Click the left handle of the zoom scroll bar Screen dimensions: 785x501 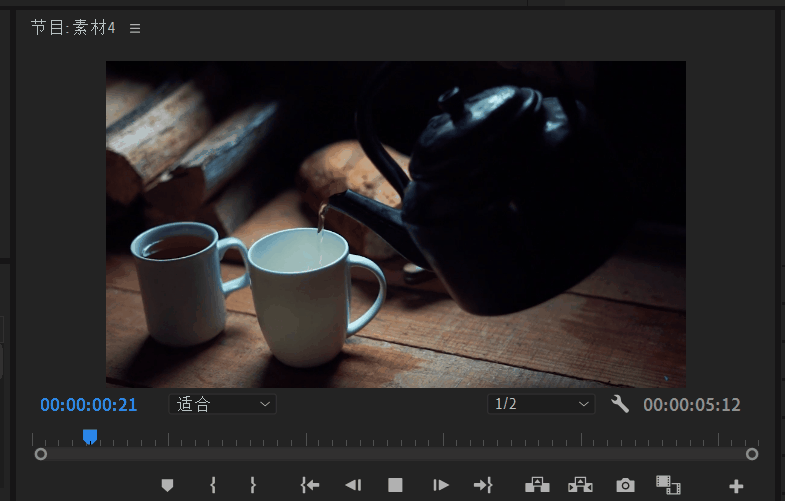(41, 454)
